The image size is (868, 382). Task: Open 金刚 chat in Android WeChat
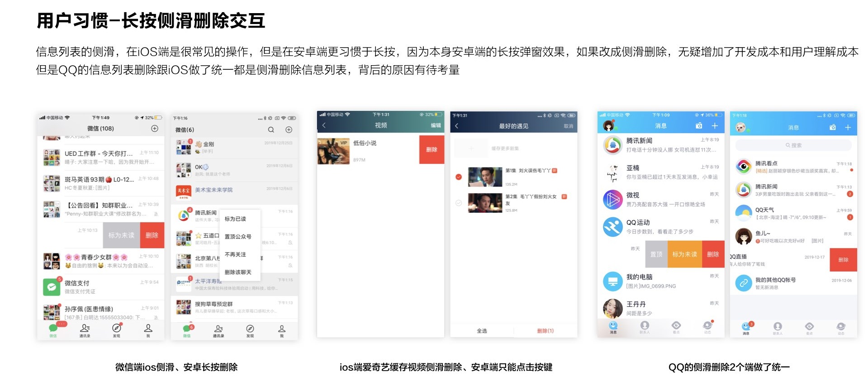[x=234, y=147]
